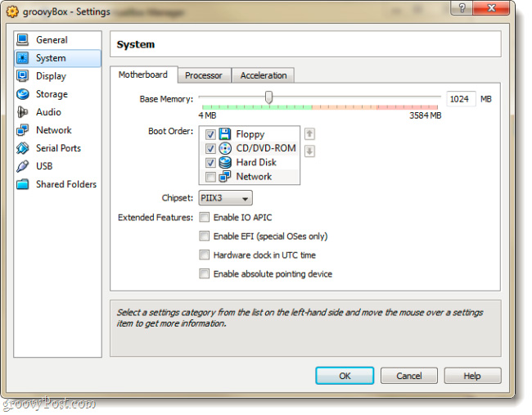Click the Storage disk icon in sidebar
532x415 pixels.
[23, 94]
